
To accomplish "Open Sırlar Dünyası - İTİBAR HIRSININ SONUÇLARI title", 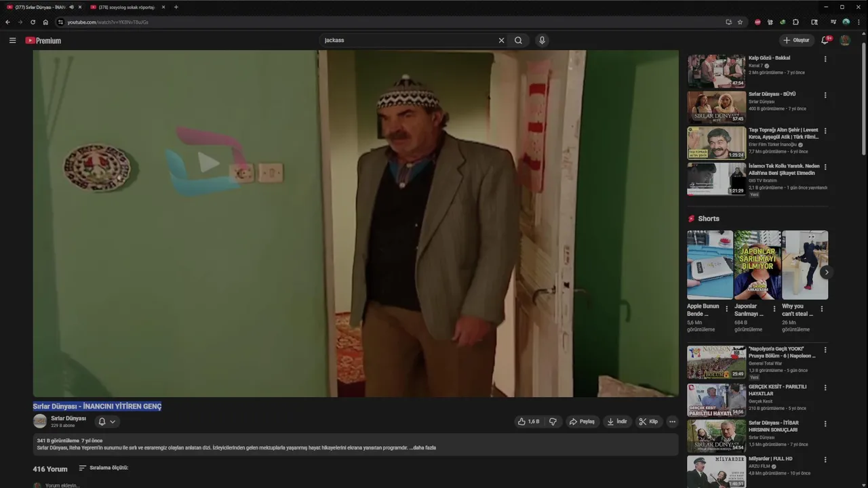I will 775,426.
